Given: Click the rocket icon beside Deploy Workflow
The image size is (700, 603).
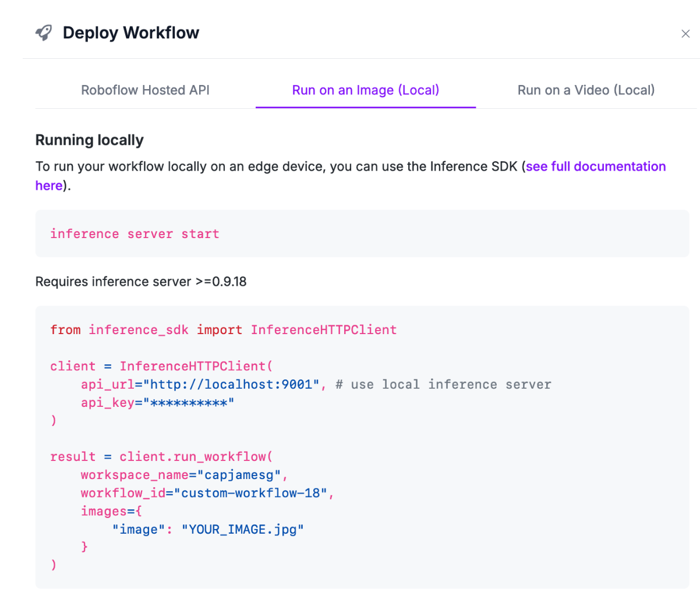Looking at the screenshot, I should coord(44,33).
